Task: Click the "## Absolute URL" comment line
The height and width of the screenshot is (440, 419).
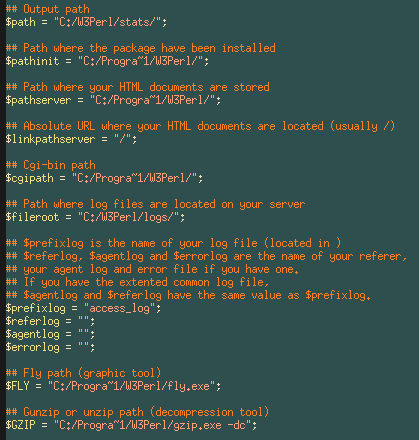Action: [x=200, y=126]
